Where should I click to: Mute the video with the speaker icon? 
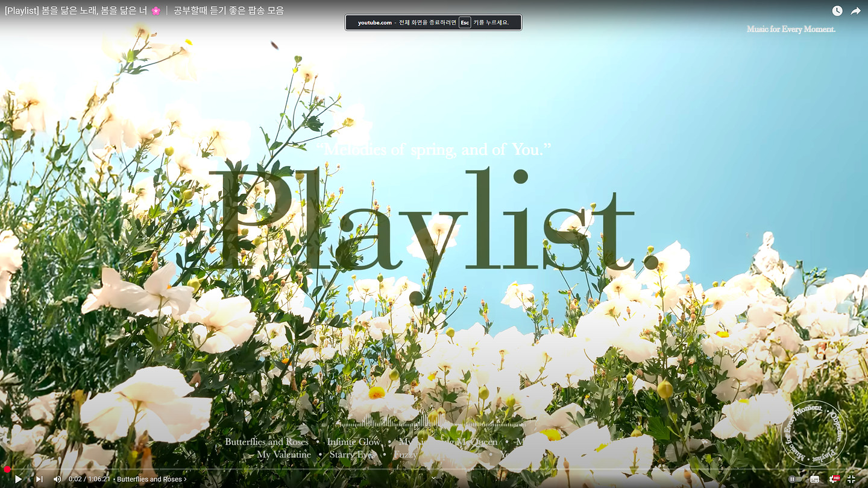point(57,479)
